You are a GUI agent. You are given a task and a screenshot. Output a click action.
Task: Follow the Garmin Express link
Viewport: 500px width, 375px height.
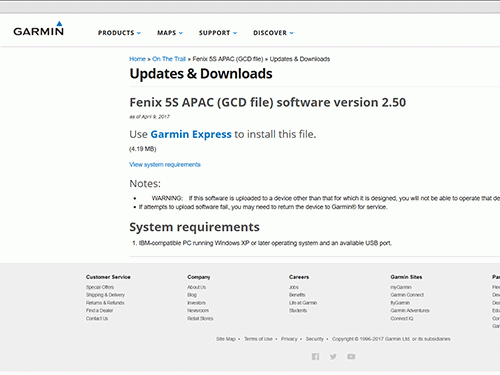(191, 134)
